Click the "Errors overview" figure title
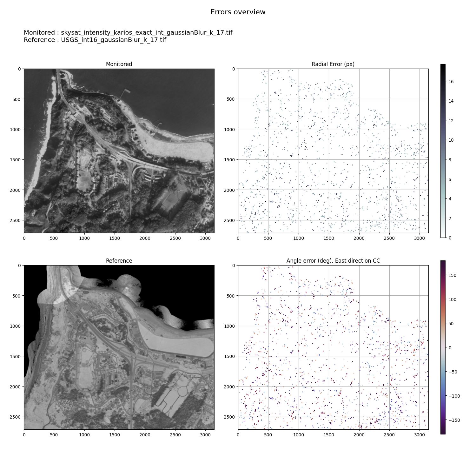The height and width of the screenshot is (457, 476). click(x=238, y=12)
